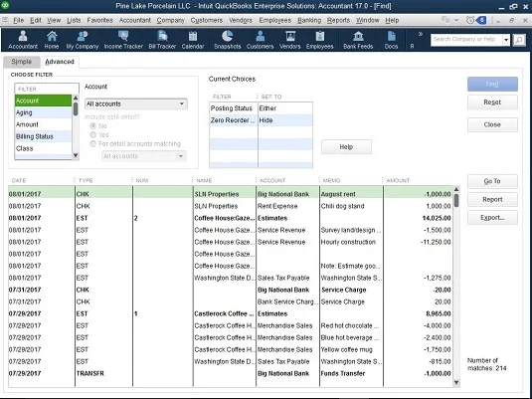Select the Yellow coffee mug row
The width and height of the screenshot is (532, 399).
tap(230, 349)
